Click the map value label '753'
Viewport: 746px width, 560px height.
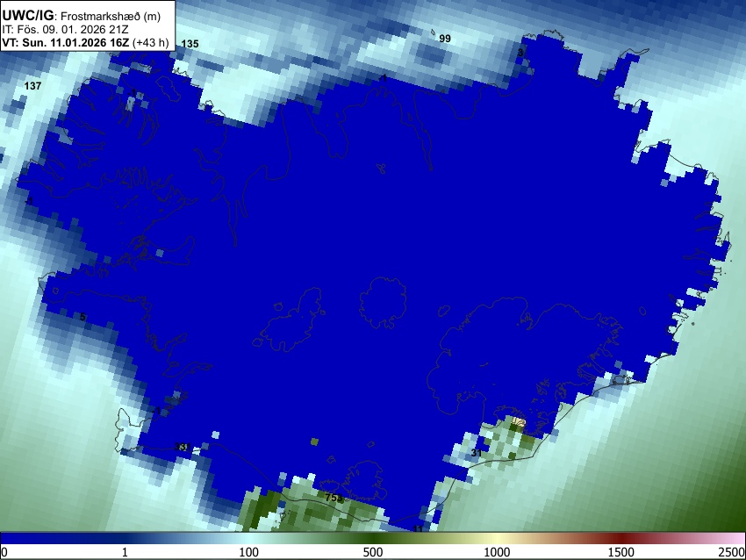click(334, 498)
